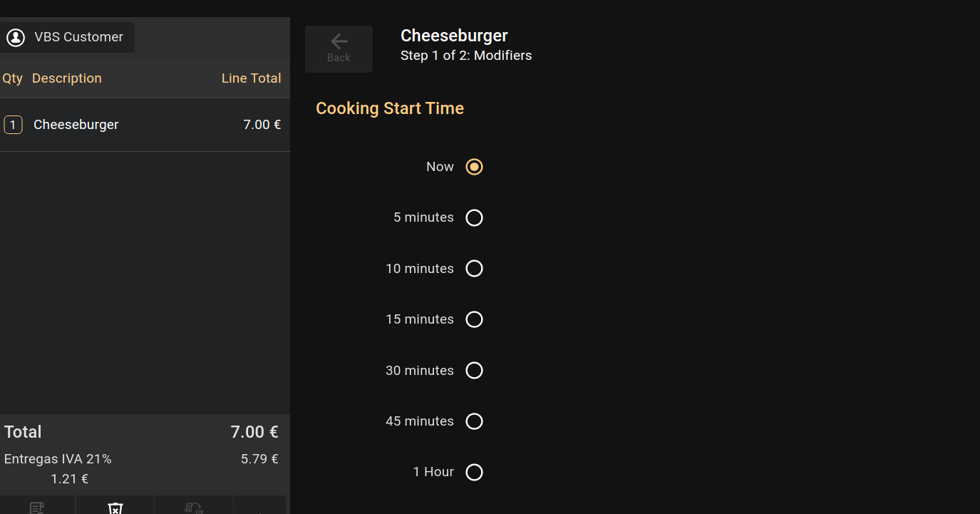Select the Now cooking start option
This screenshot has height=514, width=980.
pyautogui.click(x=474, y=167)
